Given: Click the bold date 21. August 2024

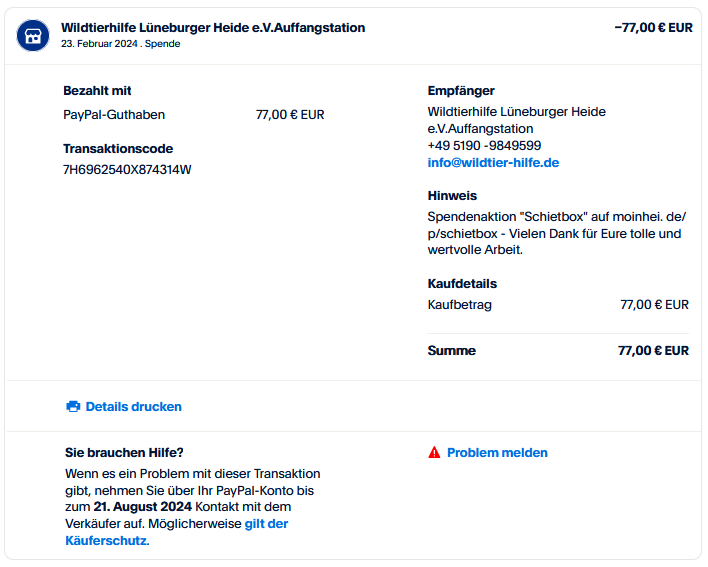Looking at the screenshot, I should tap(143, 507).
